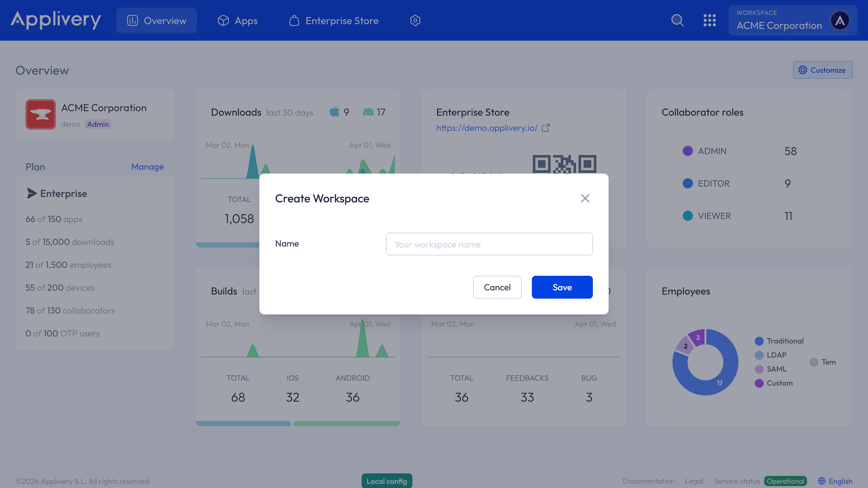868x488 pixels.
Task: Click the Applivery logo
Action: point(56,20)
